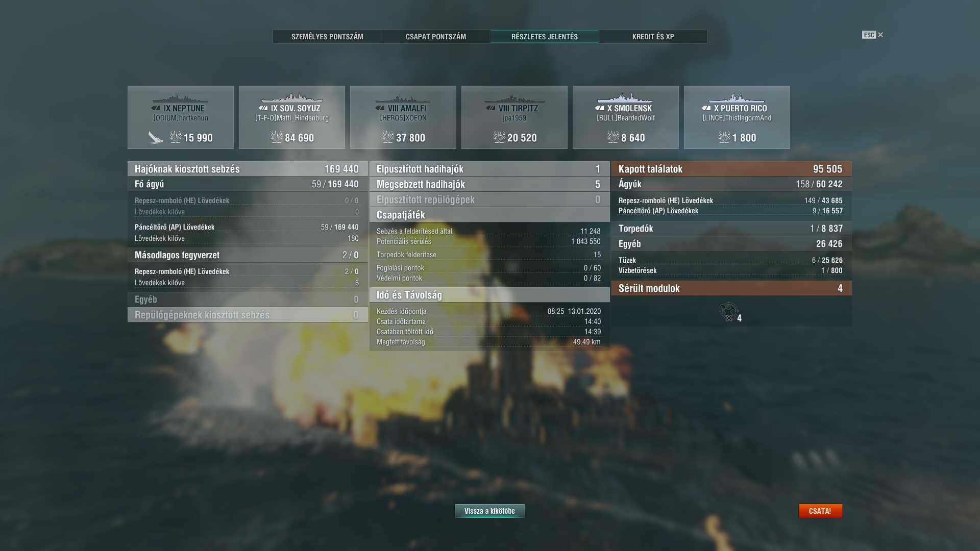Start a new battle with CSATA! button
The height and width of the screenshot is (551, 980).
[820, 511]
